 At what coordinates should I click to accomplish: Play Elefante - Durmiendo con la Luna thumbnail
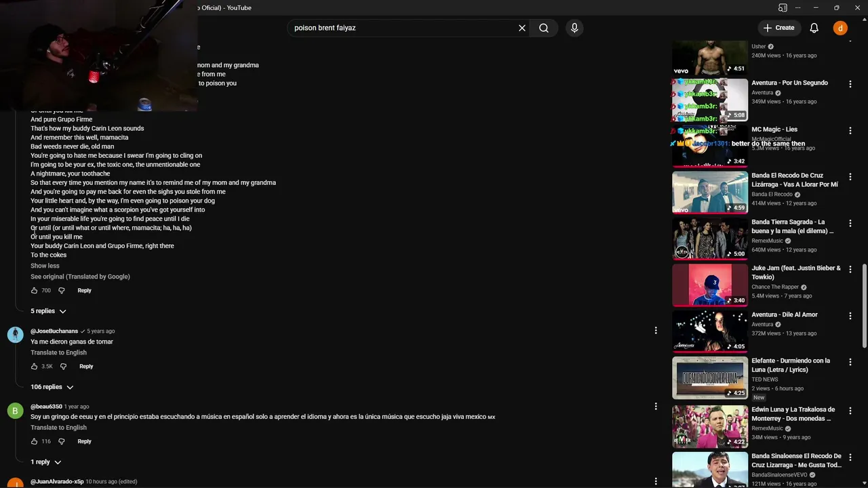tap(710, 378)
